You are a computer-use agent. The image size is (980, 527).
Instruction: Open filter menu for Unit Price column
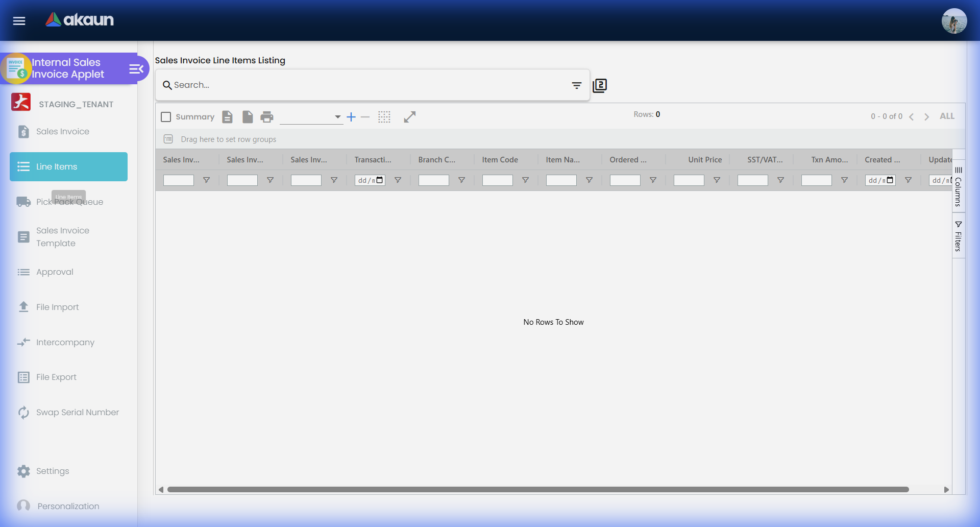click(x=717, y=180)
